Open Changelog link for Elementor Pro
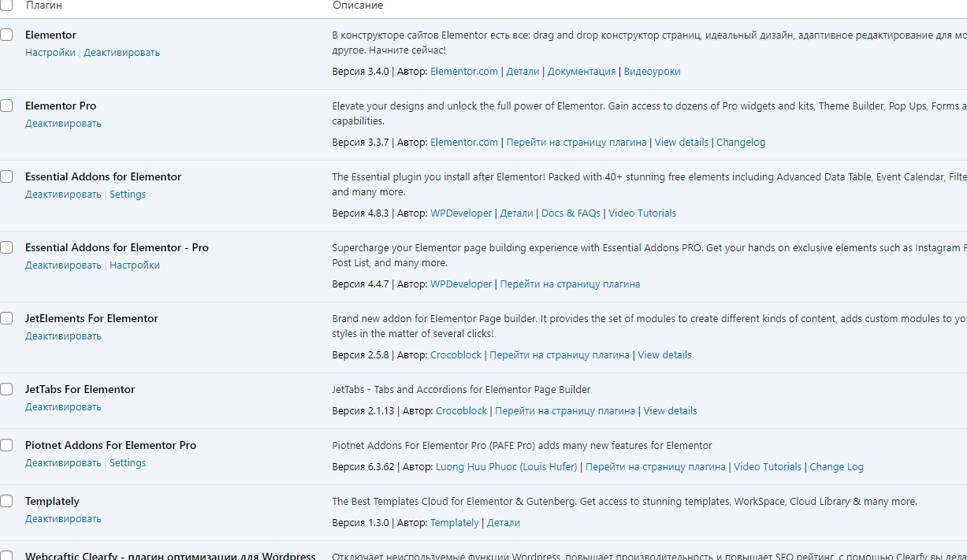 point(741,143)
